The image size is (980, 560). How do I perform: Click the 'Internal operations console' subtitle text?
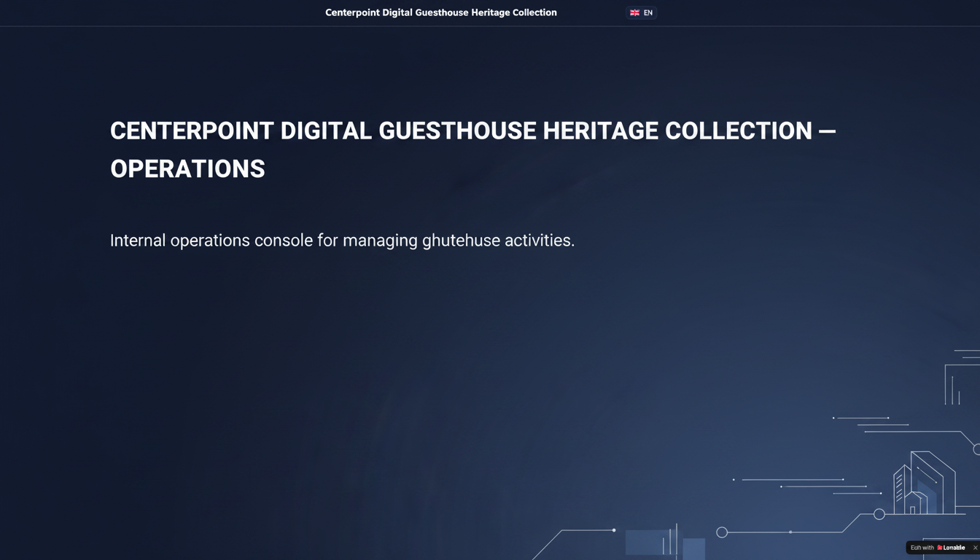[x=342, y=241]
